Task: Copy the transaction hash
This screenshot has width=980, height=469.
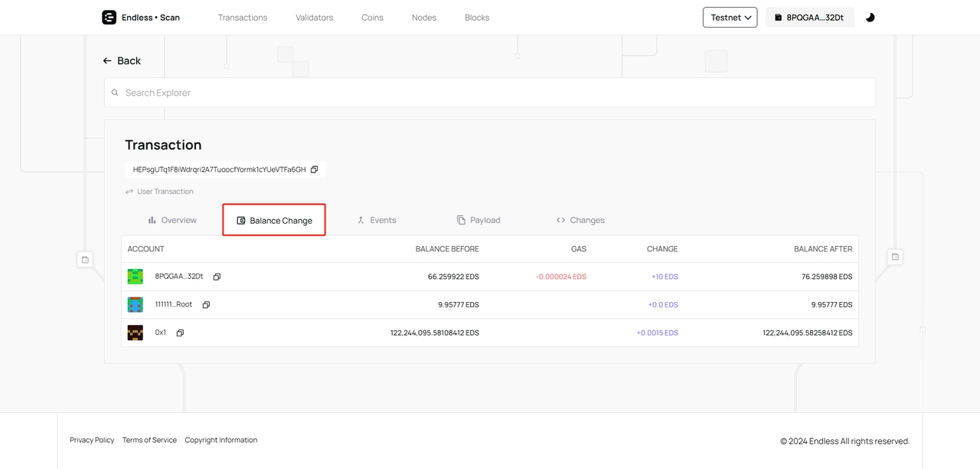Action: pos(314,169)
